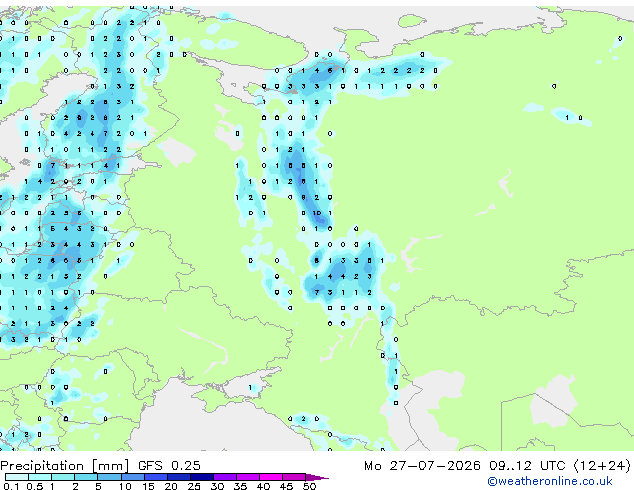The width and height of the screenshot is (634, 490).
Task: Select the magenta 45–50 mm legend swatch
Action: point(294,477)
